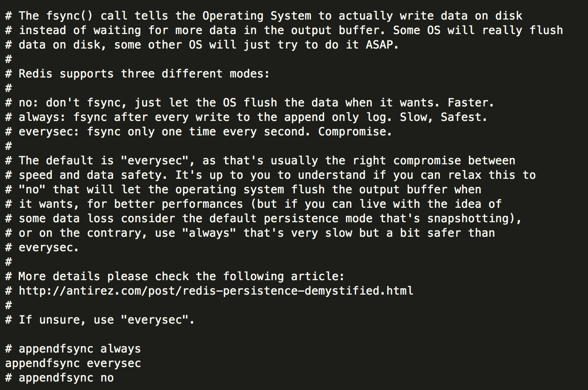Click the active 'appendfsync everysec' line

[x=73, y=363]
